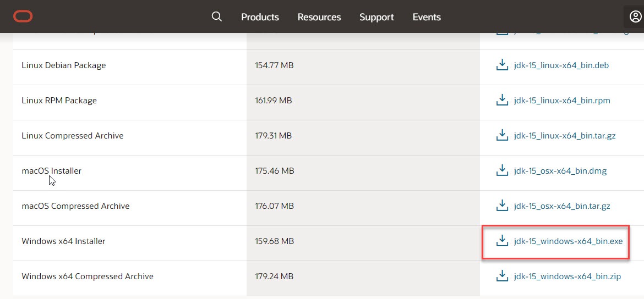Click download icon beside jdk-15_osx-x64_bin.tar.gz
The height and width of the screenshot is (299, 644).
point(503,206)
